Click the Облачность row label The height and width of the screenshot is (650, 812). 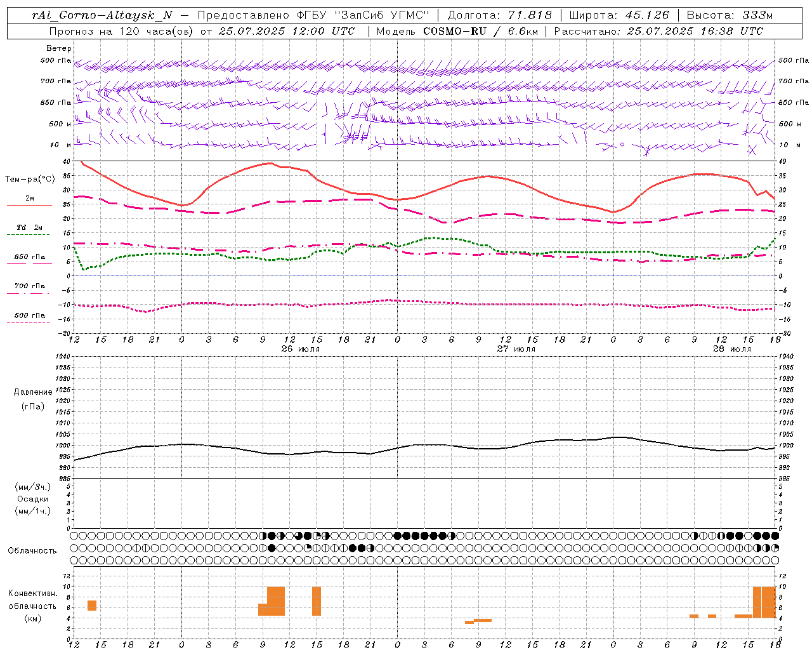pos(32,551)
